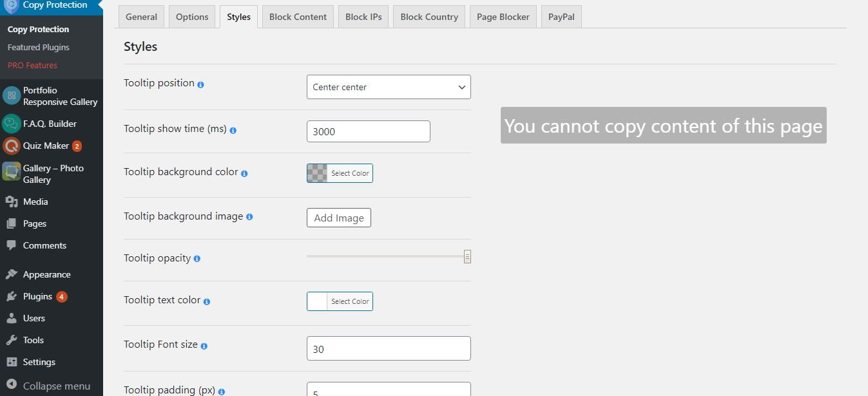Click the Portfolio Responsive Gallery icon

12,96
